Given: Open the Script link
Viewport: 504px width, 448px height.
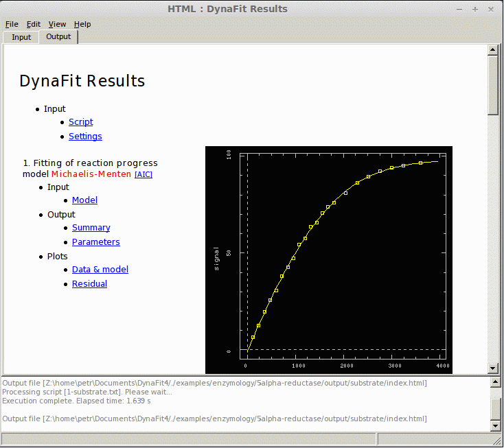Looking at the screenshot, I should point(80,121).
